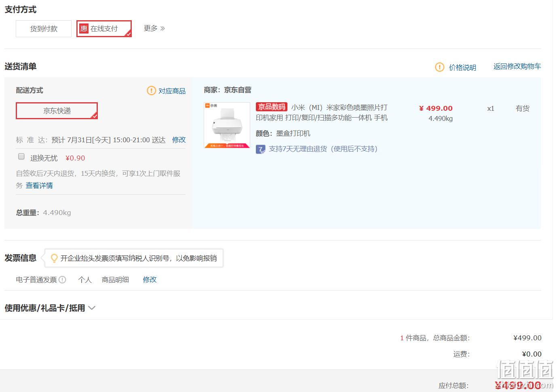Image resolution: width=557 pixels, height=392 pixels.
Task: Select the 货到付款 payment option
Action: (44, 29)
